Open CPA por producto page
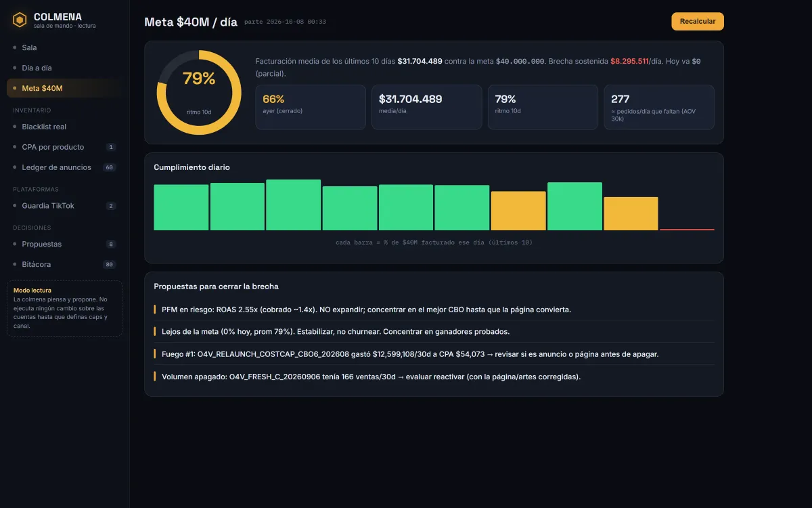812x508 pixels. 64,147
